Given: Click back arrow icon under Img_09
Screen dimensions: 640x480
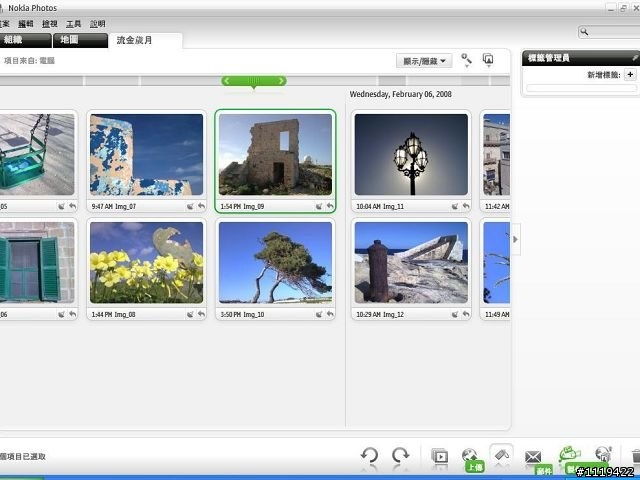Looking at the screenshot, I should pyautogui.click(x=330, y=206).
